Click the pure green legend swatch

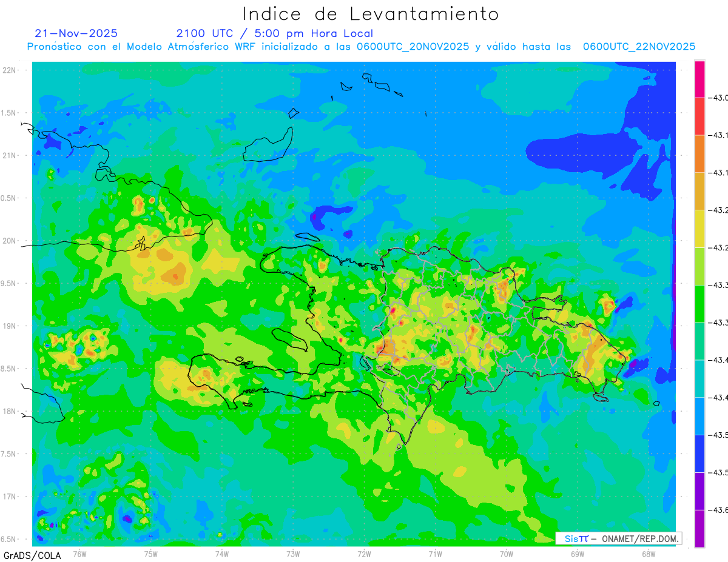tap(699, 303)
